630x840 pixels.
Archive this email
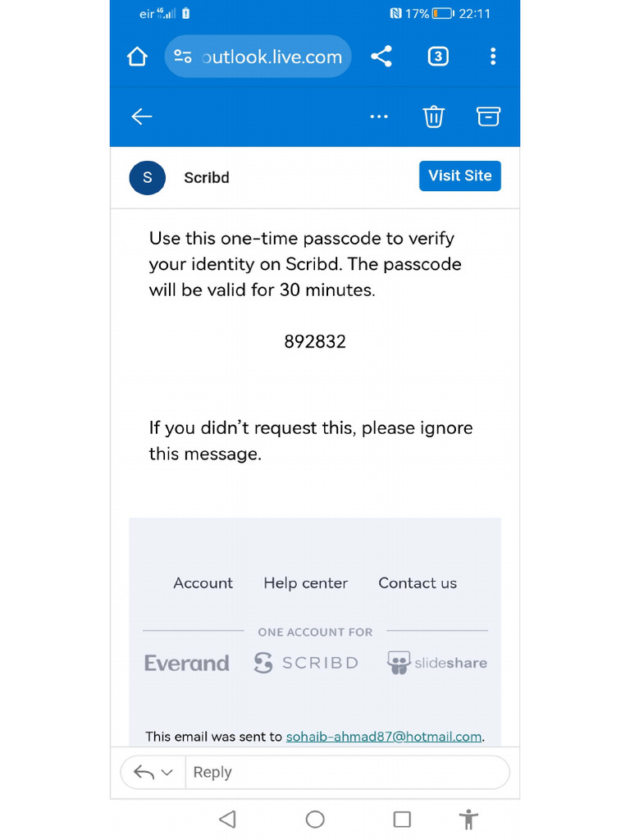coord(488,116)
